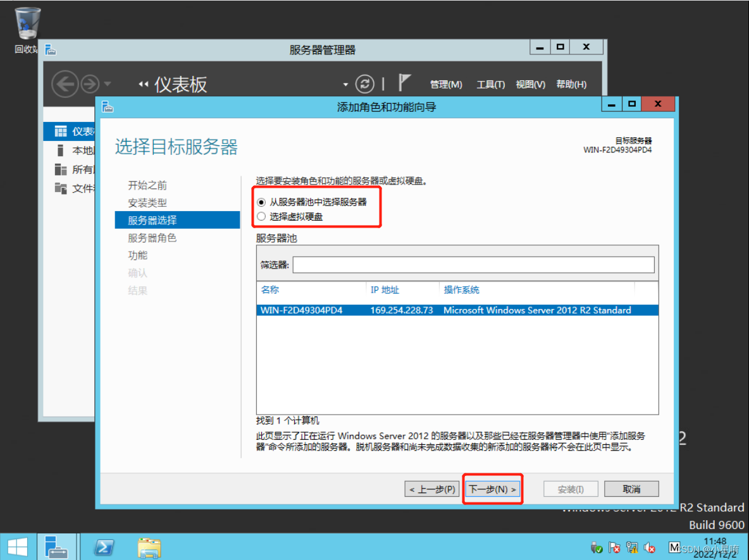This screenshot has height=560, width=749.
Task: Click the safely remove hardware tray icon
Action: tap(597, 547)
